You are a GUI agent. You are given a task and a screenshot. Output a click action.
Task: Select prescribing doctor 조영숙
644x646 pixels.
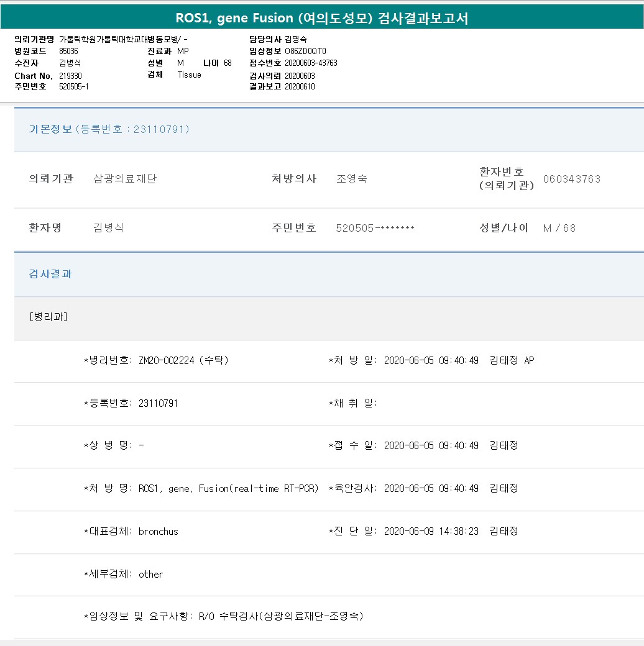click(x=351, y=179)
